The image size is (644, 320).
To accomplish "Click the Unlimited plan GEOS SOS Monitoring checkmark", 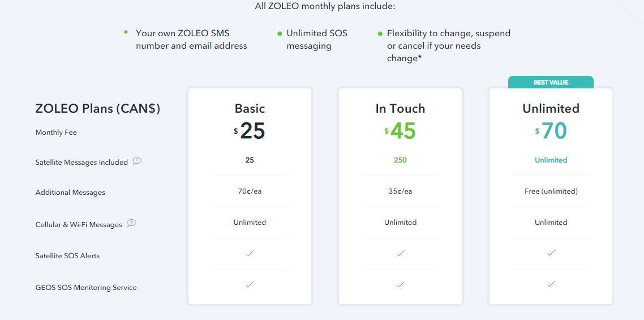I will coord(551,284).
